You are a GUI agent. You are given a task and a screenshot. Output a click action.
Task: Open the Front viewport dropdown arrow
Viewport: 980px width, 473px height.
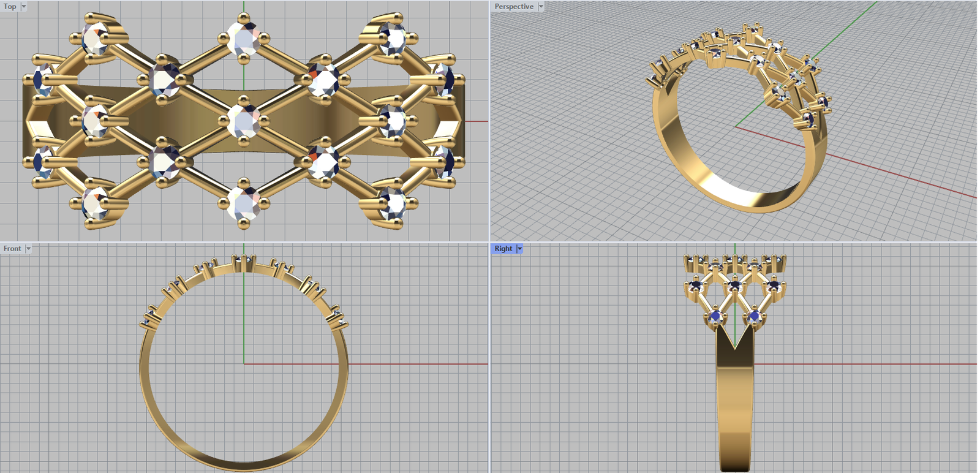pyautogui.click(x=28, y=249)
